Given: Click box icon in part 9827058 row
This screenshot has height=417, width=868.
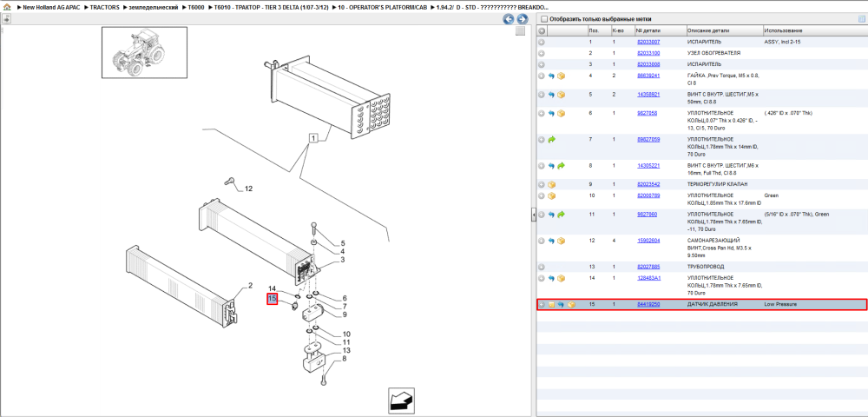Looking at the screenshot, I should (x=561, y=114).
